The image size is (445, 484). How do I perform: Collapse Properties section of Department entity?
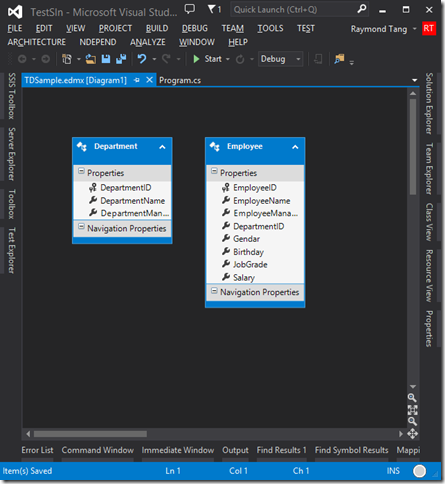click(81, 171)
